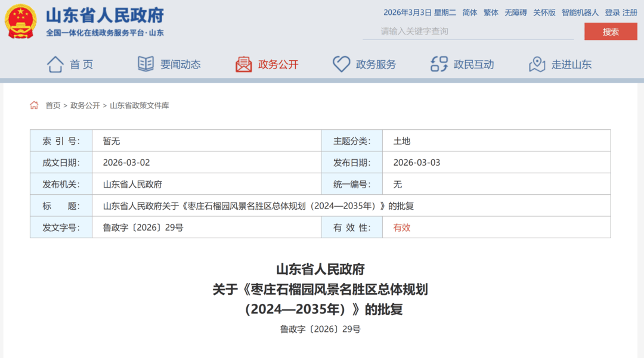Open the 要闻动态 navigation tab
Image resolution: width=644 pixels, height=358 pixels.
click(x=180, y=65)
